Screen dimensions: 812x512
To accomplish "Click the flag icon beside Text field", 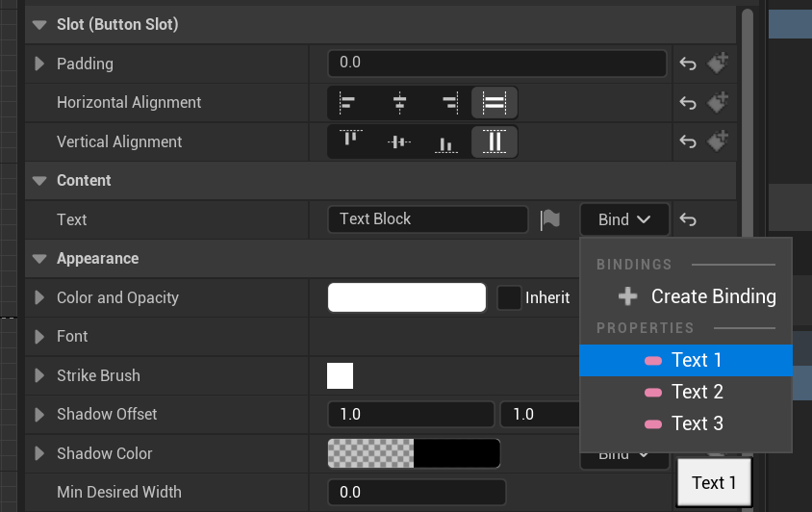I will (550, 219).
